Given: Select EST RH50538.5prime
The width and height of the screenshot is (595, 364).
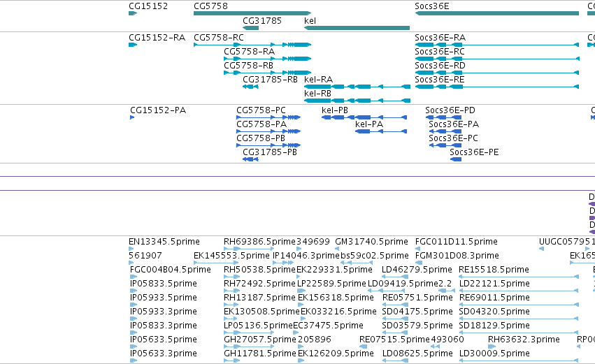Looking at the screenshot, I should [259, 270].
